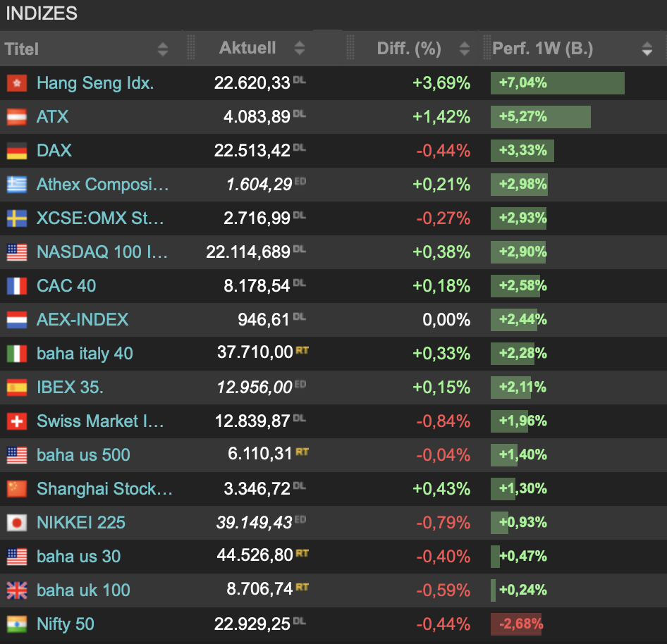This screenshot has height=644, width=667.
Task: Open the XCSE:OMX St... link
Action: click(x=100, y=218)
